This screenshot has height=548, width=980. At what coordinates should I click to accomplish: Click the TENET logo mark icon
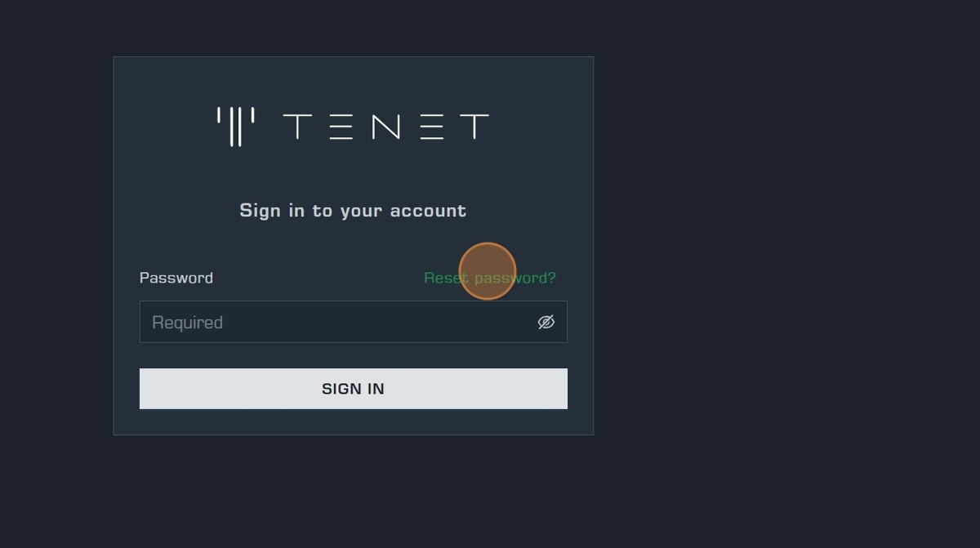point(235,127)
